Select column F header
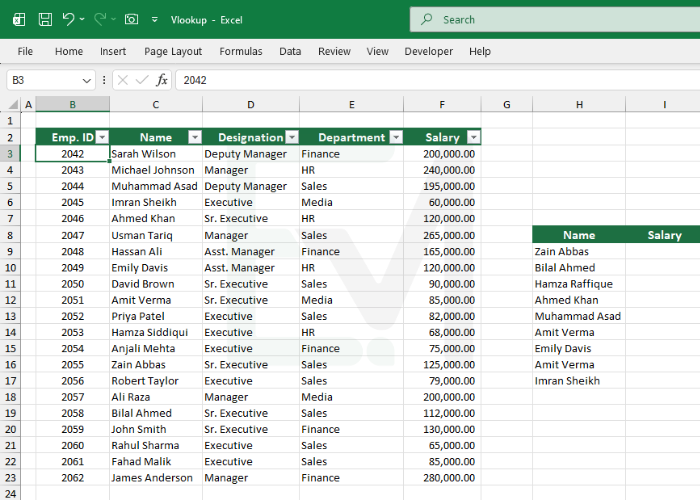Image resolution: width=700 pixels, height=500 pixels. tap(442, 104)
